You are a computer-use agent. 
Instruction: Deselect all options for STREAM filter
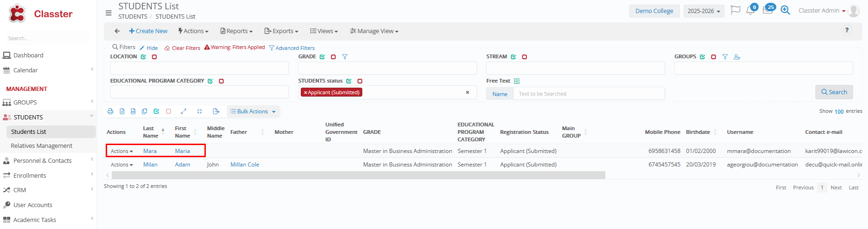click(524, 57)
